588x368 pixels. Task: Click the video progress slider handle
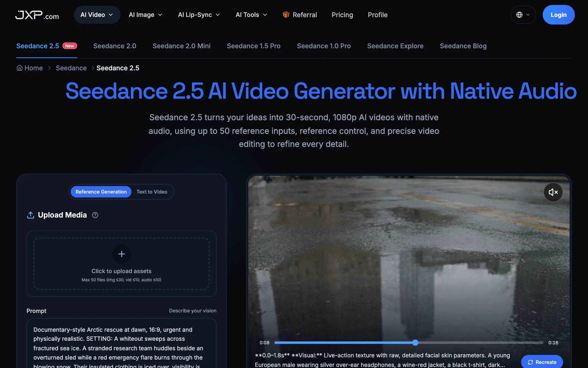tap(415, 343)
